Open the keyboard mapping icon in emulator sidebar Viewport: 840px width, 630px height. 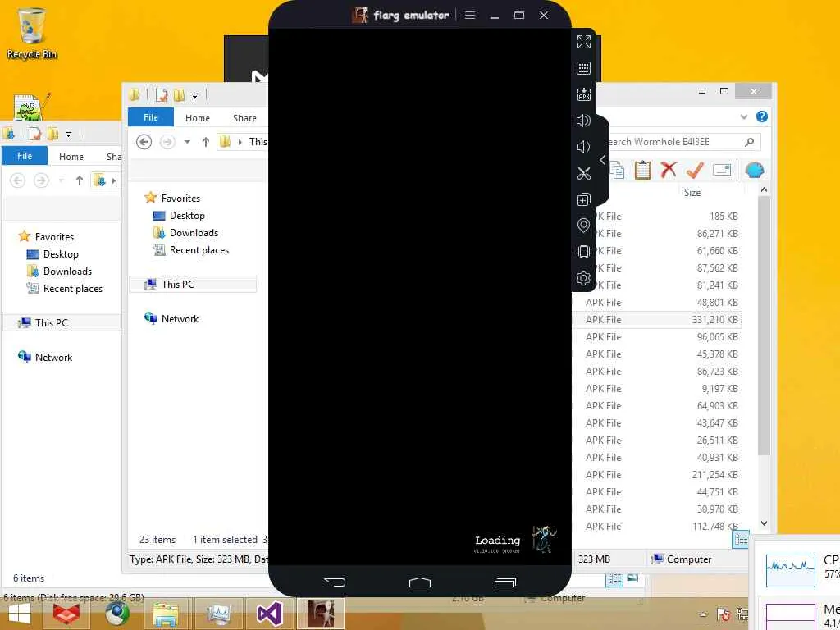point(583,68)
